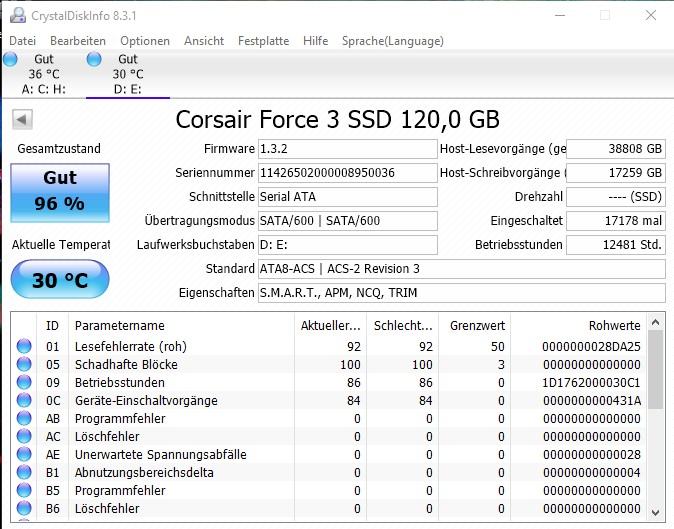
Task: Click the SMART list scrollbar thumb
Action: point(656,370)
